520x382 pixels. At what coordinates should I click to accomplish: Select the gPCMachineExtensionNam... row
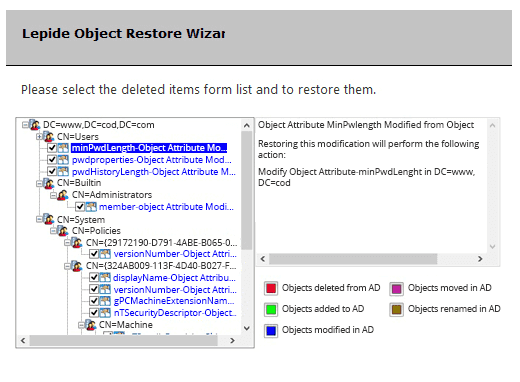[x=174, y=301]
